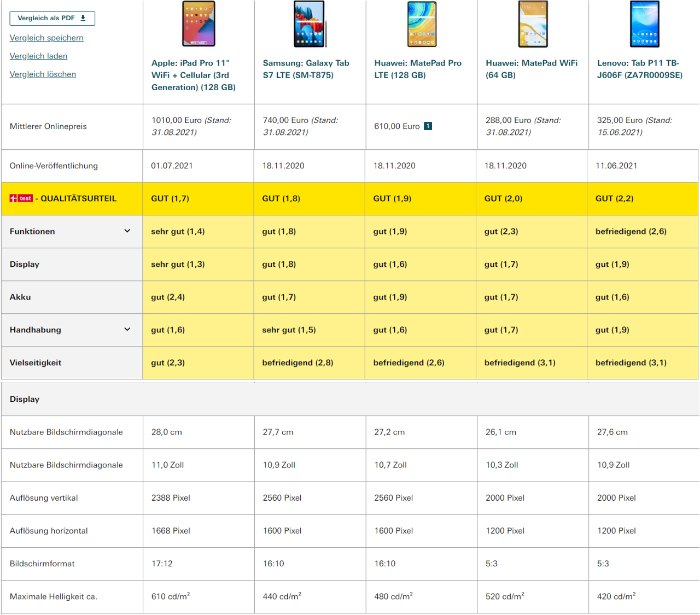Click the test logo in Qualitätsurteil row
This screenshot has width=700, height=615.
click(x=21, y=198)
